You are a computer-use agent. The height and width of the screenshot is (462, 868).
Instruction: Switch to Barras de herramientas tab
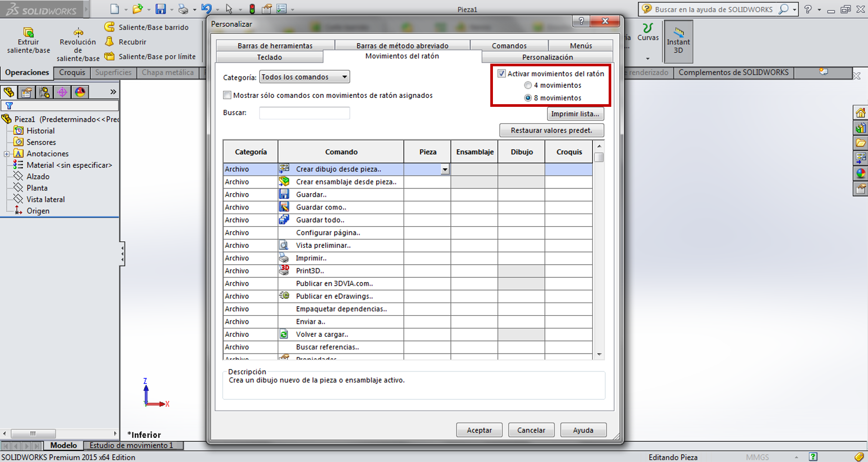coord(275,46)
